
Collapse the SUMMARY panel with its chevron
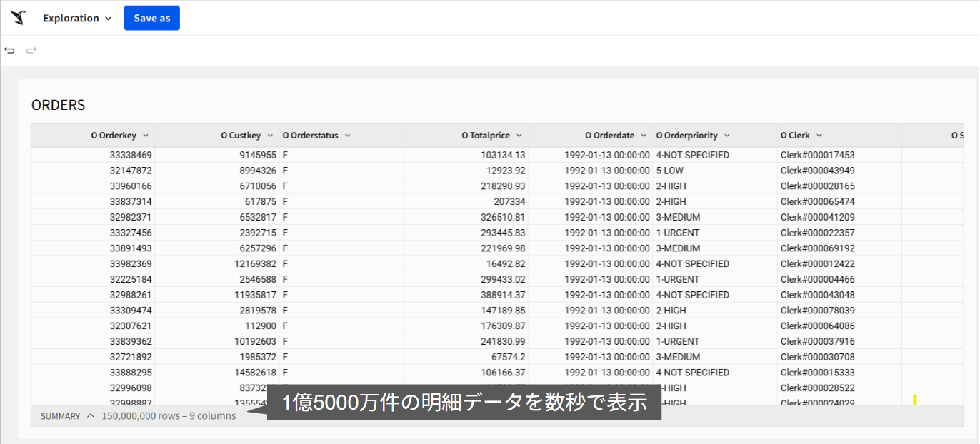90,415
